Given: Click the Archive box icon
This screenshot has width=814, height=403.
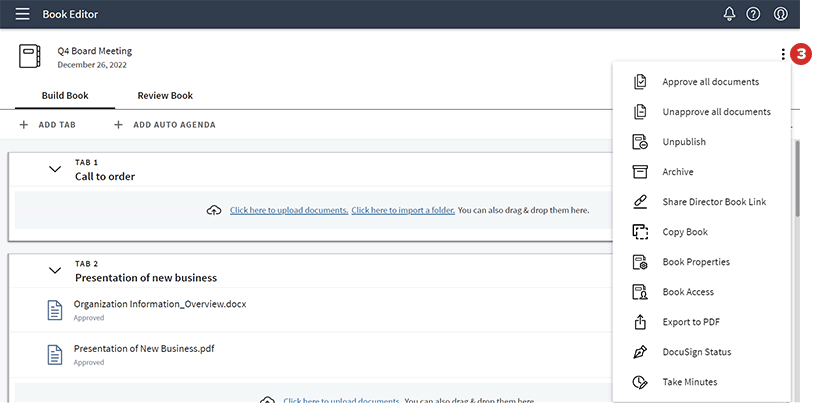Looking at the screenshot, I should point(640,172).
